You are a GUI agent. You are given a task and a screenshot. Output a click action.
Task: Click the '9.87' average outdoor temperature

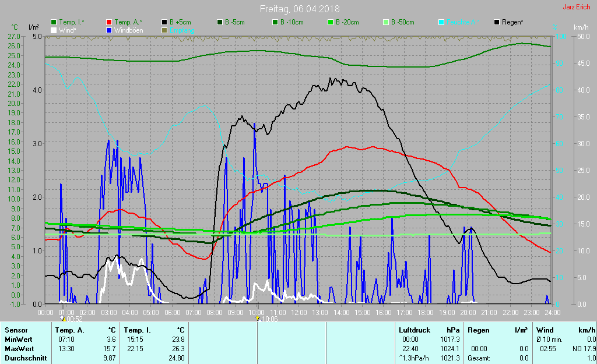click(x=109, y=358)
